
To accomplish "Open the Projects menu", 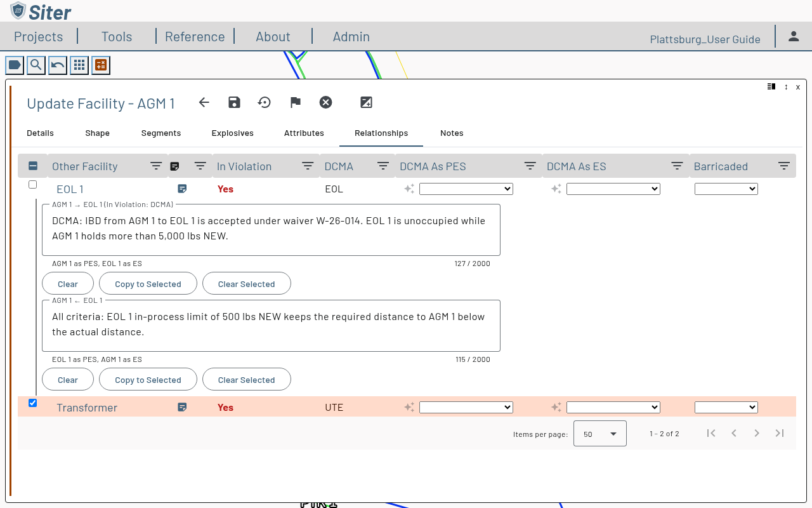I will (x=39, y=37).
